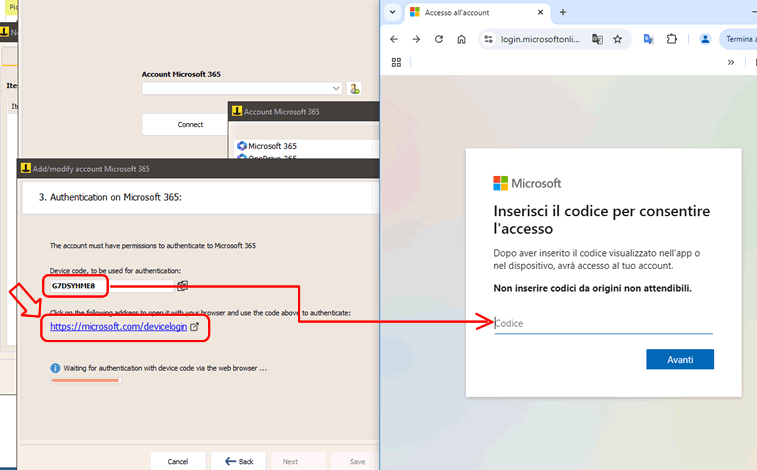Click the Termina button in browser toolbar
The height and width of the screenshot is (470, 757).
tap(739, 39)
